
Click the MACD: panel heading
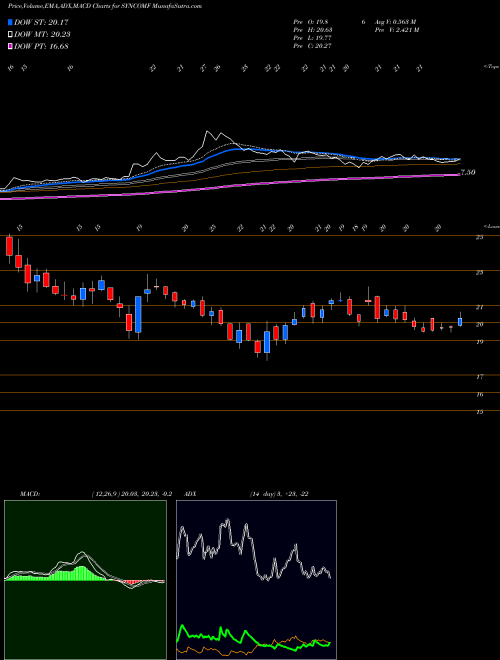[29, 494]
